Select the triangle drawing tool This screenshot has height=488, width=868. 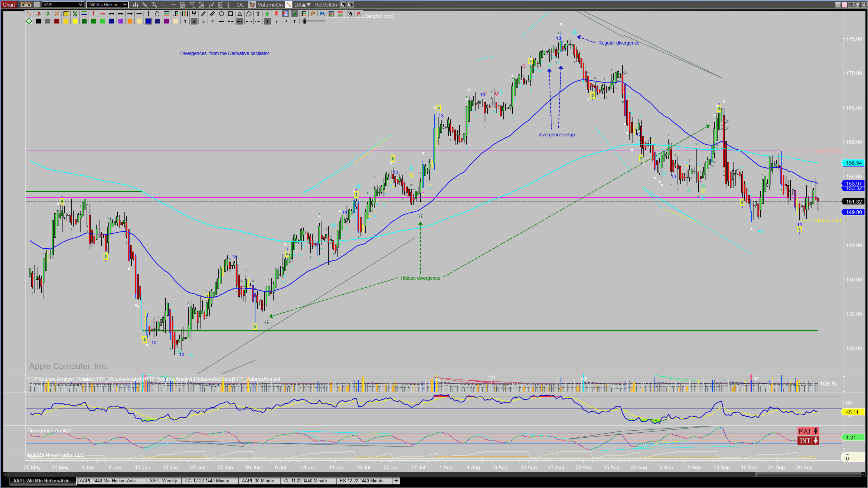[x=240, y=14]
